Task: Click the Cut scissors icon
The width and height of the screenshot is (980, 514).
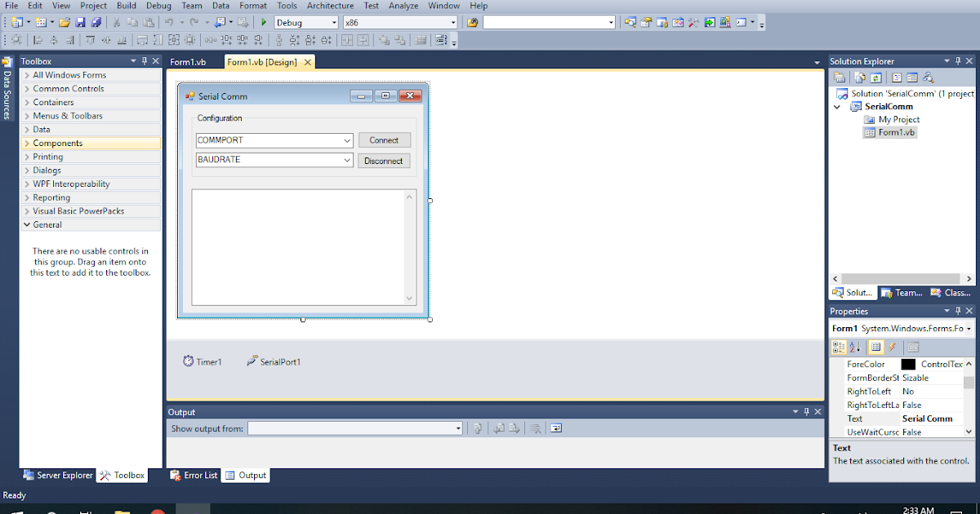Action: tap(118, 23)
